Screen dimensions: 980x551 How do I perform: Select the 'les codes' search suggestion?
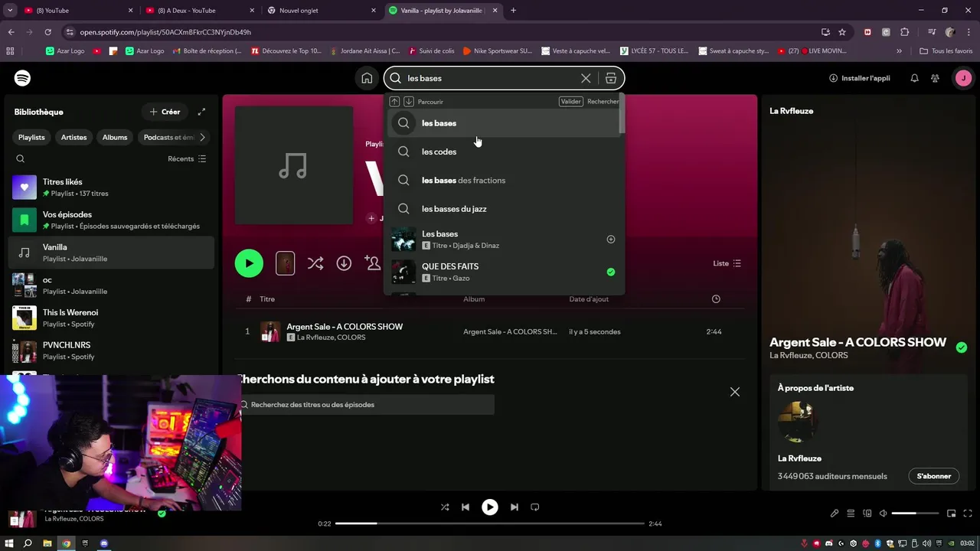(504, 152)
